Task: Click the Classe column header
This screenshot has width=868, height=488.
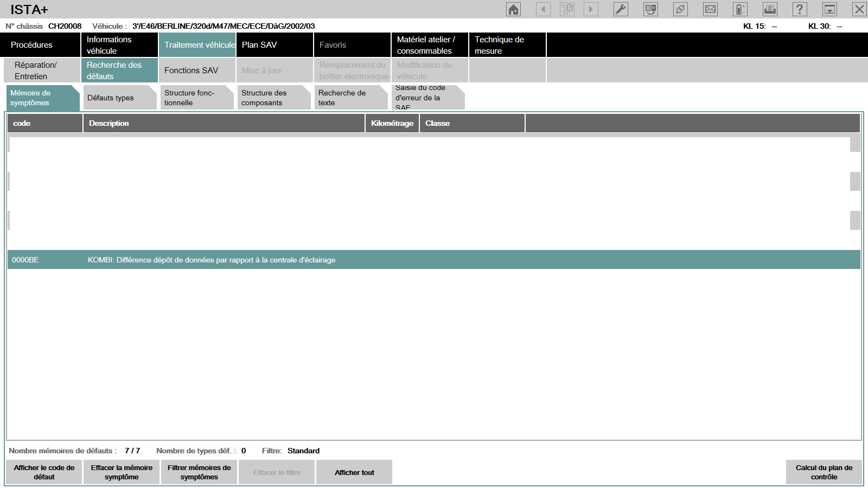Action: (472, 123)
